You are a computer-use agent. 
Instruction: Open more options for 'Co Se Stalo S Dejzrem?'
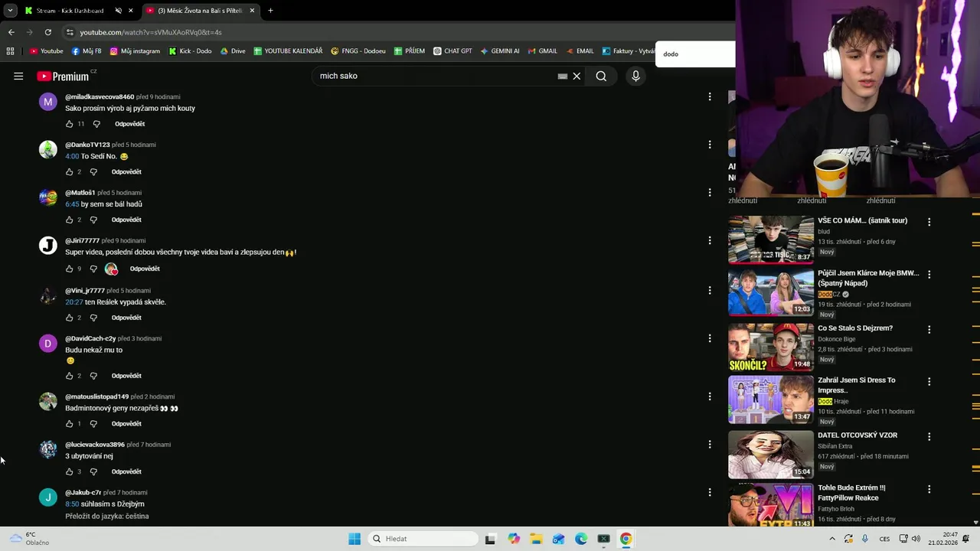coord(929,330)
